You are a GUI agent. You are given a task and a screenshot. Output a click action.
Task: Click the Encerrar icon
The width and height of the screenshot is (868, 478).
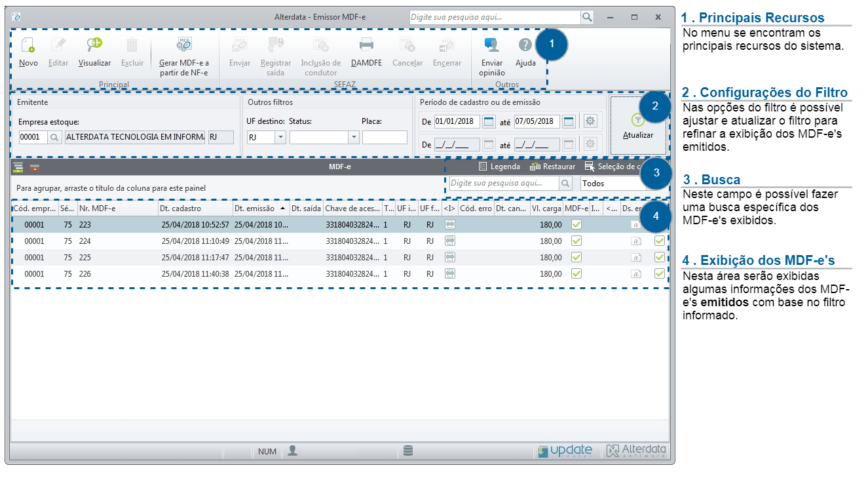pyautogui.click(x=447, y=45)
